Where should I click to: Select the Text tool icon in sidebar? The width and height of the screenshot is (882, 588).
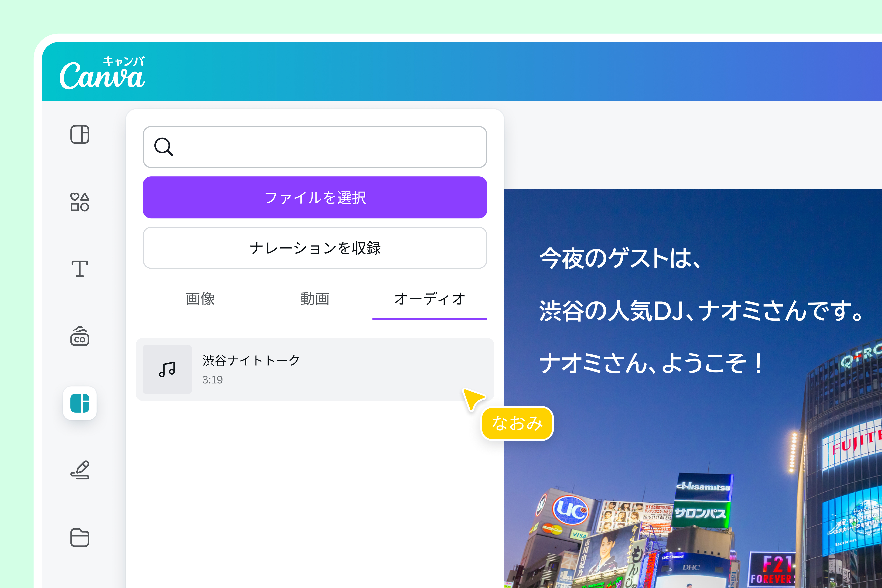click(80, 269)
